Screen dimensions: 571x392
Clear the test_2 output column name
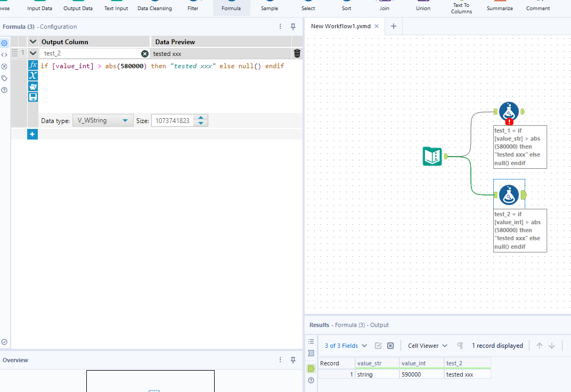click(x=145, y=54)
